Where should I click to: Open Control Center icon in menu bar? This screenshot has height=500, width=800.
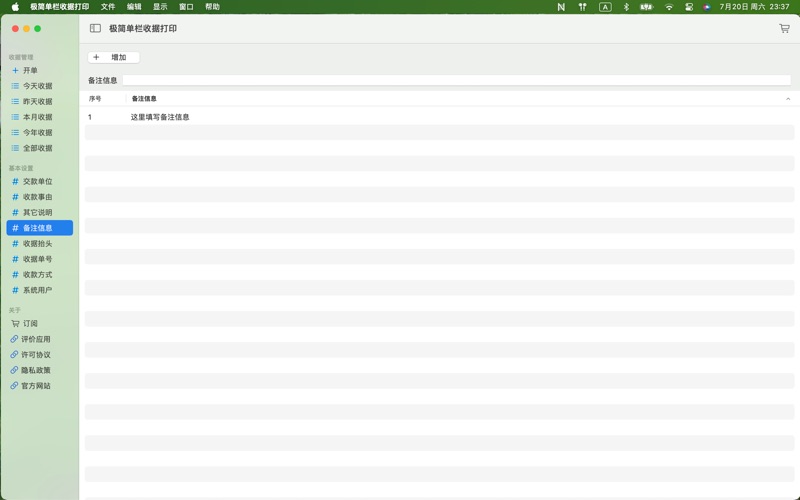(x=689, y=7)
